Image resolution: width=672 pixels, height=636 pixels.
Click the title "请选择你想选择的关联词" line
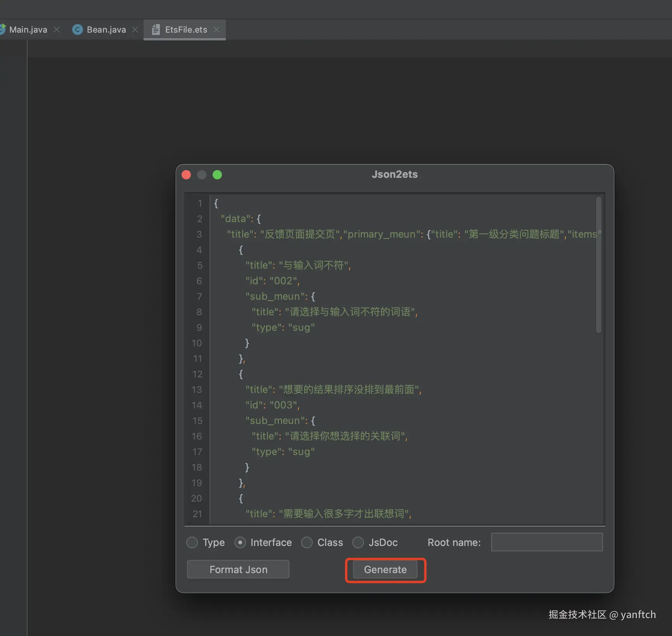coord(329,436)
